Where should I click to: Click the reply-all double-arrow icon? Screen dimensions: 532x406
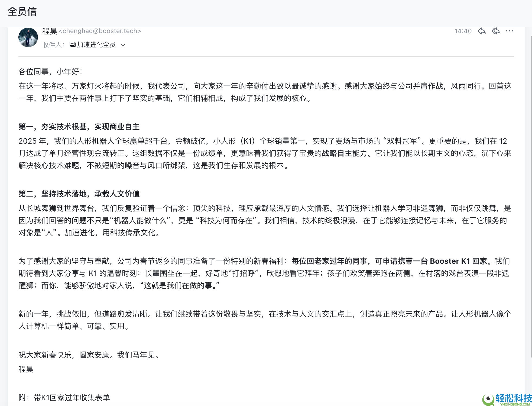496,31
